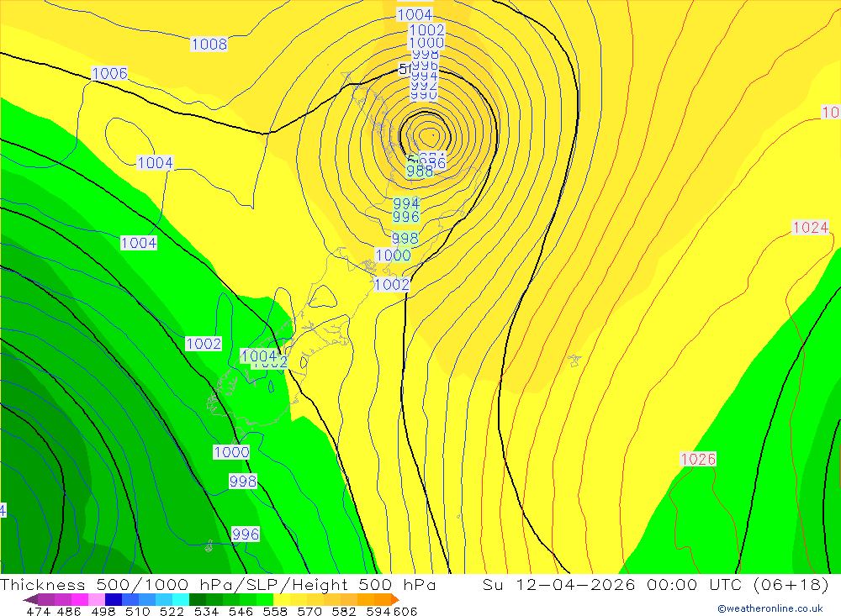Click the 546 legend value
The height and width of the screenshot is (616, 841).
241,611
